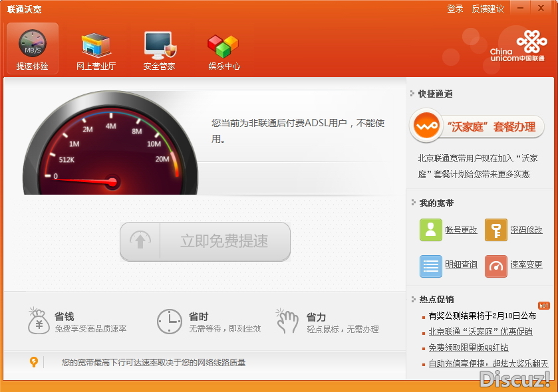This screenshot has height=392, width=558.
Task: Open 反馈建议 feedback link
Action: (488, 9)
